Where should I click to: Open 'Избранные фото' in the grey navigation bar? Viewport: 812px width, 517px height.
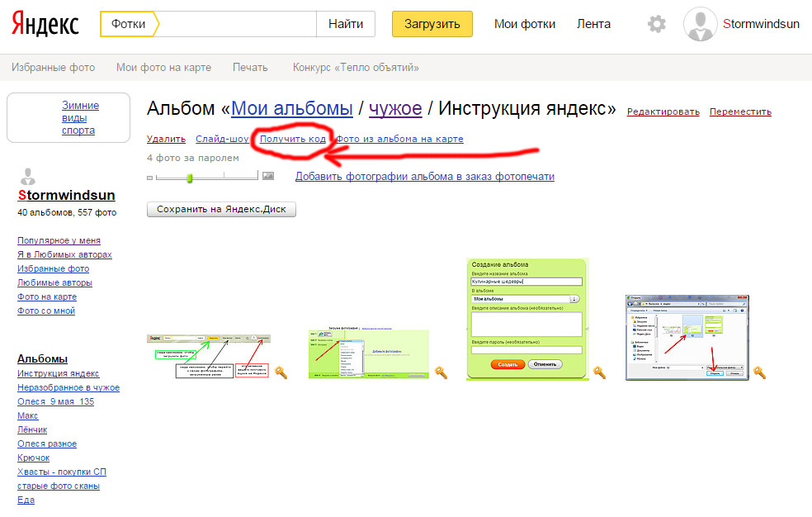54,68
